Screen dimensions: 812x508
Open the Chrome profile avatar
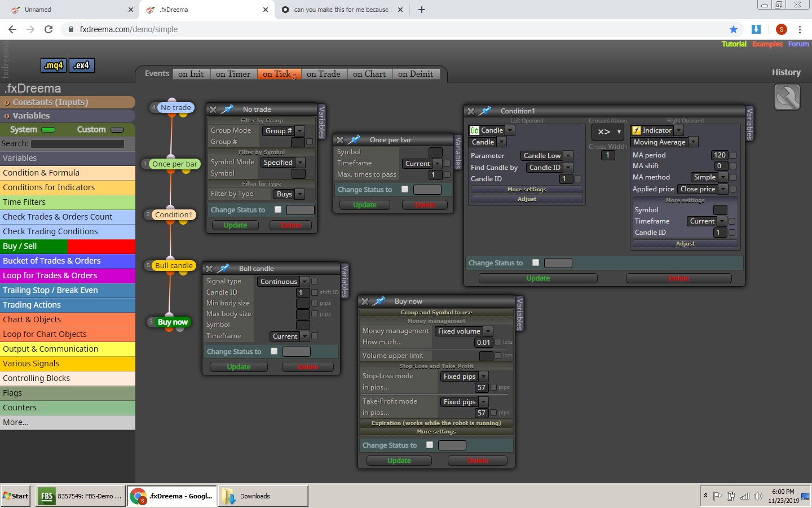pos(782,29)
